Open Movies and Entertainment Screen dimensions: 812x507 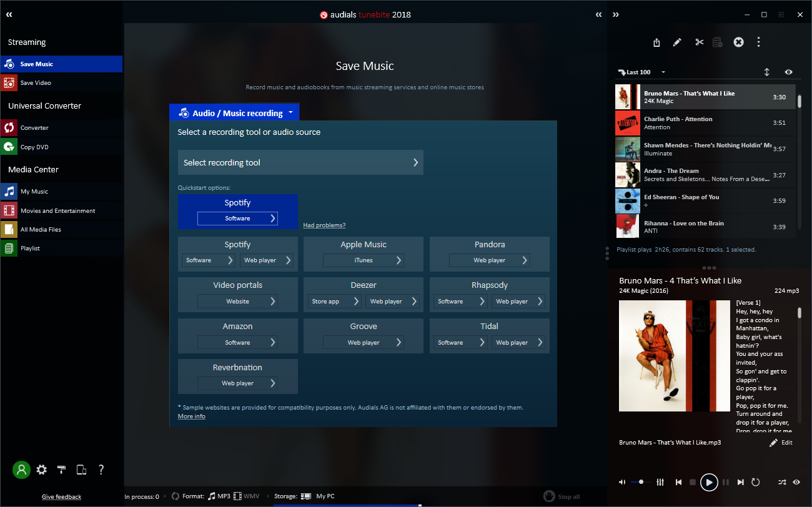[61, 210]
